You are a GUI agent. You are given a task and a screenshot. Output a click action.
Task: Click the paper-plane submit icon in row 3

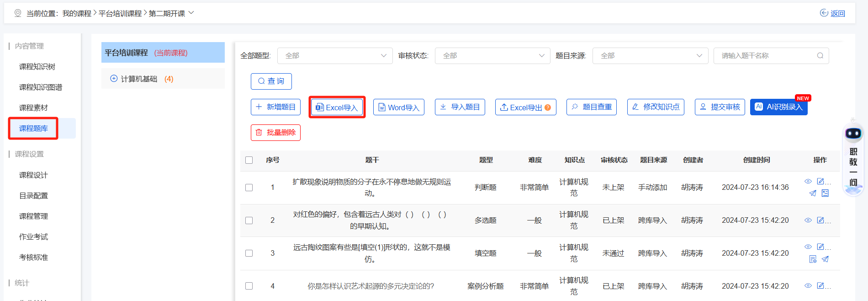[x=825, y=259]
